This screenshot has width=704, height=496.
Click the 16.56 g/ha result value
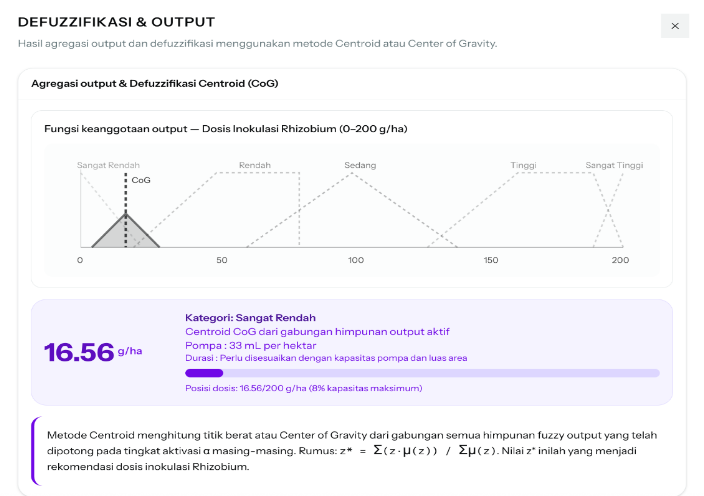(93, 352)
